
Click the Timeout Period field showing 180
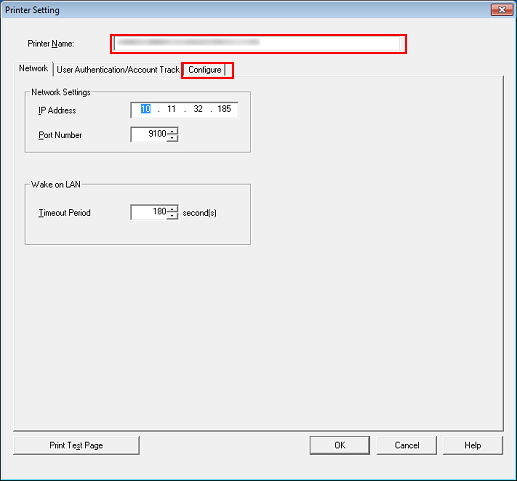149,212
